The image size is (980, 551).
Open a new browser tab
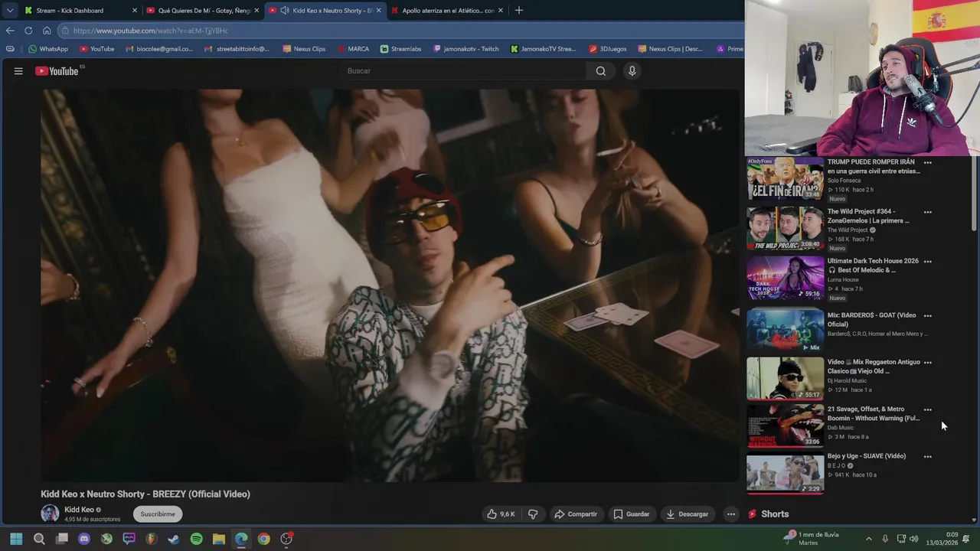518,11
